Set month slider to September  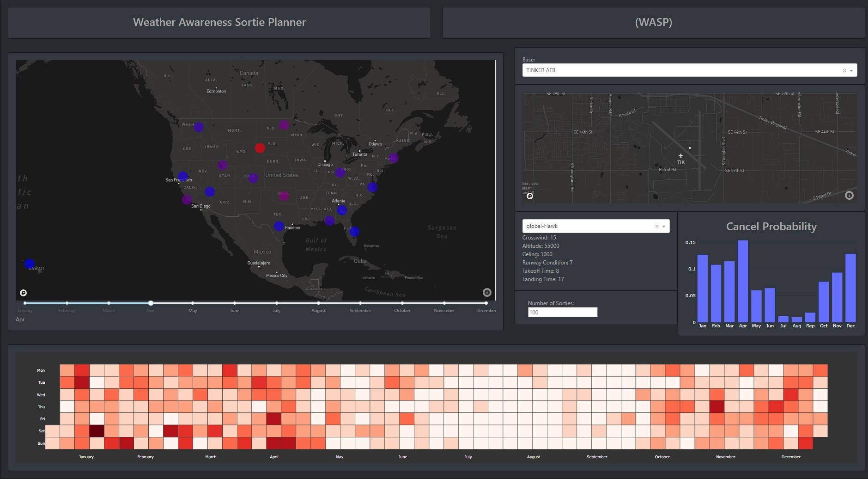pos(360,303)
